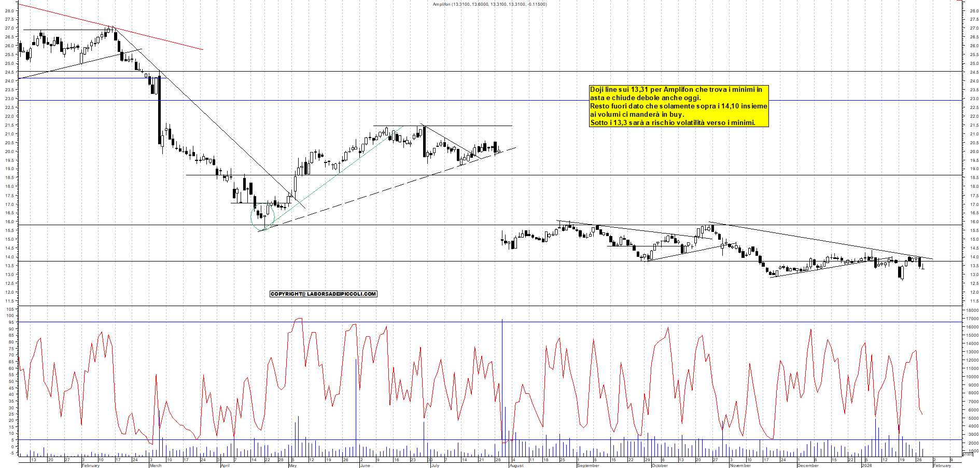
Task: Click the tallest blue volume spike near August
Action: point(502,379)
